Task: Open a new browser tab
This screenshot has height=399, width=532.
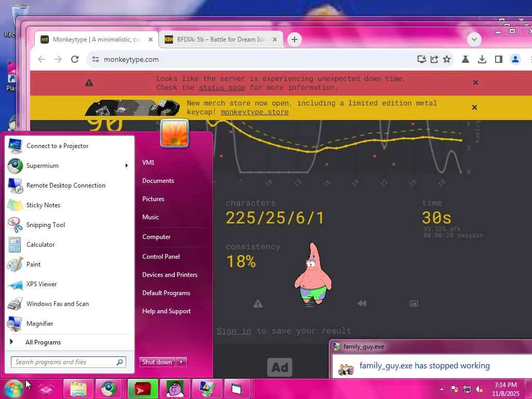Action: click(295, 39)
